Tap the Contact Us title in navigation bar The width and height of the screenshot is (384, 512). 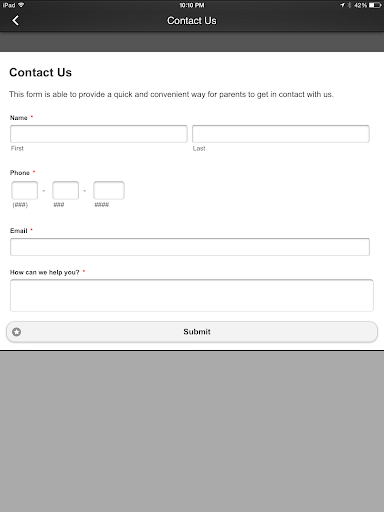[192, 21]
